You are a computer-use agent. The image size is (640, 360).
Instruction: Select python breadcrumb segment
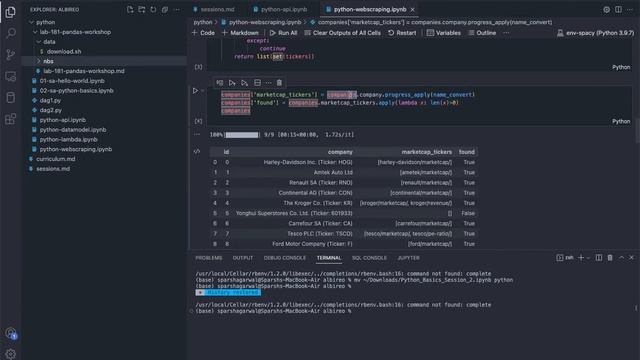(203, 22)
